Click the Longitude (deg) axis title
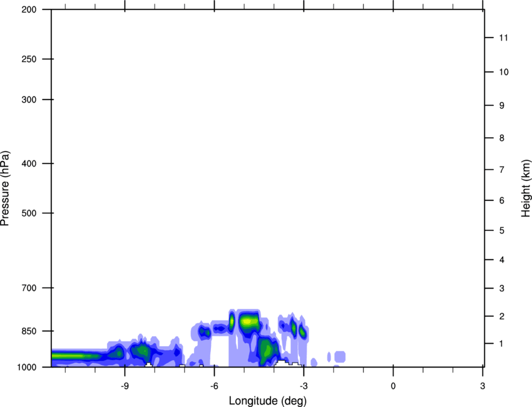Screen dimensions: 532x407 267,400
